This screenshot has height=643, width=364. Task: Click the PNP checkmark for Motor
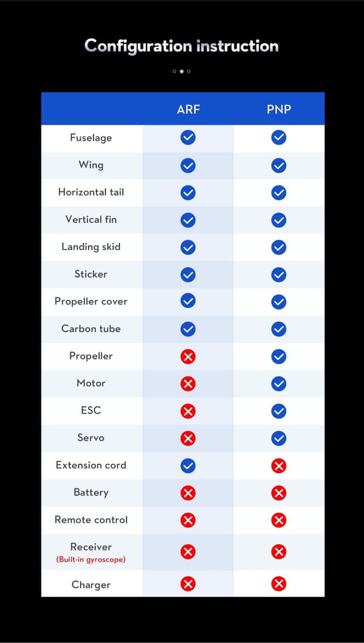[x=278, y=384]
